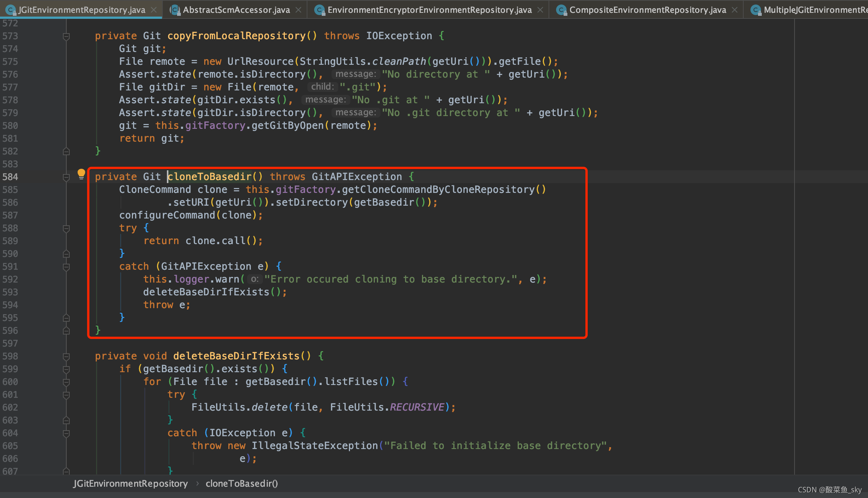Viewport: 868px width, 498px height.
Task: Click "No .git directory at " string
Action: coord(451,113)
